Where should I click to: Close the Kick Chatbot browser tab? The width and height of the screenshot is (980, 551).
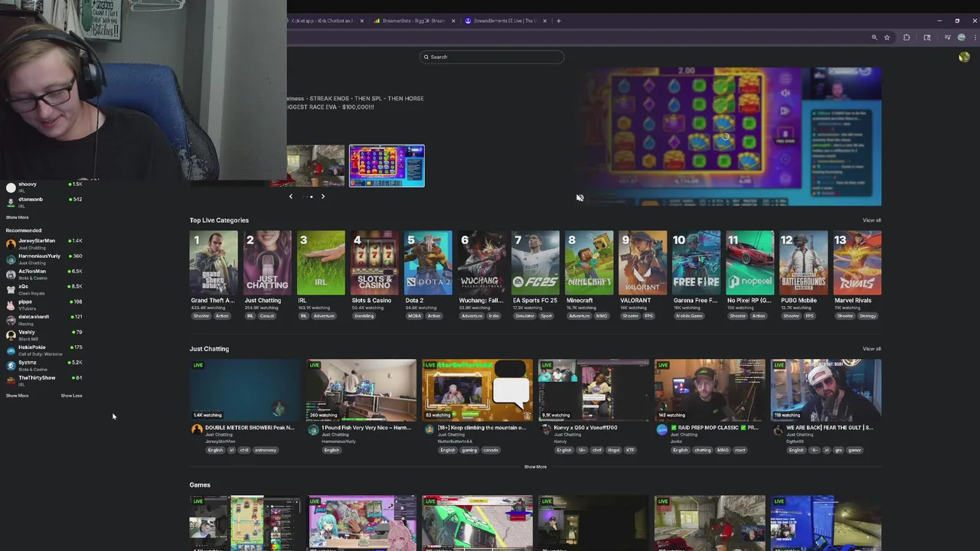pos(361,21)
